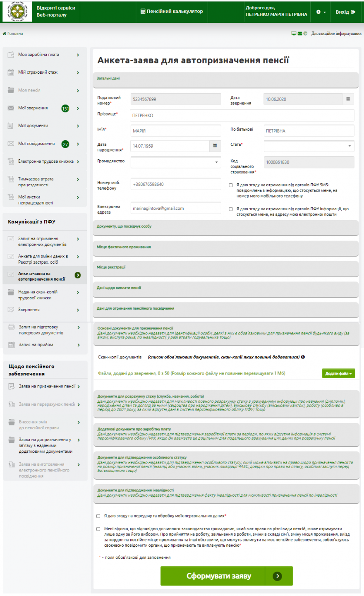Screen dimensions: 364x596
Task: Click the portal logo emblem
Action: pyautogui.click(x=17, y=12)
